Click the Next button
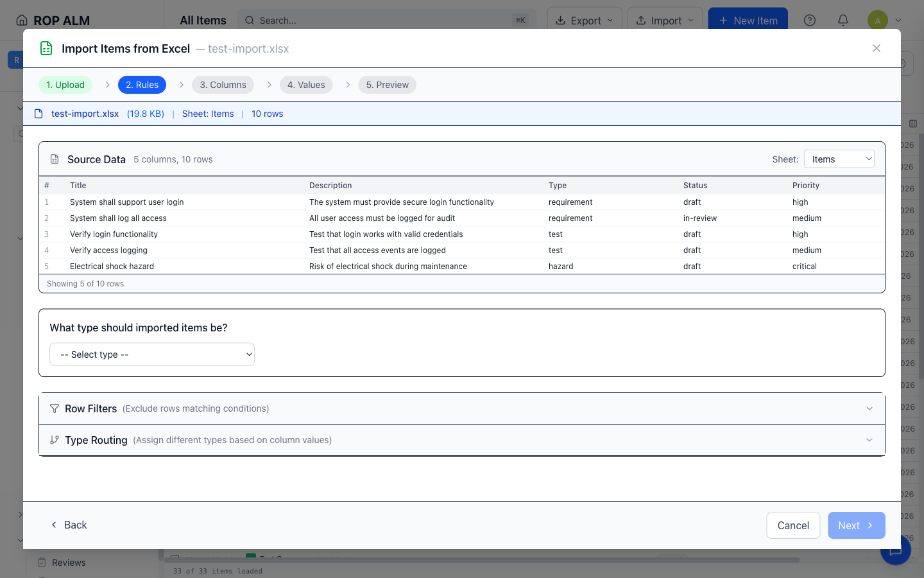Image resolution: width=924 pixels, height=578 pixels. click(857, 525)
